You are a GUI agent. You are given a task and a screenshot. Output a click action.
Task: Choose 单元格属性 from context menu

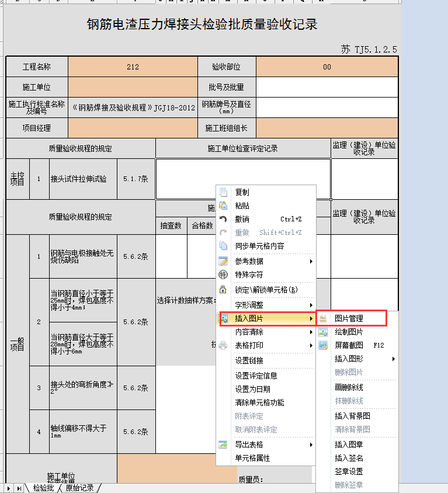click(x=252, y=458)
